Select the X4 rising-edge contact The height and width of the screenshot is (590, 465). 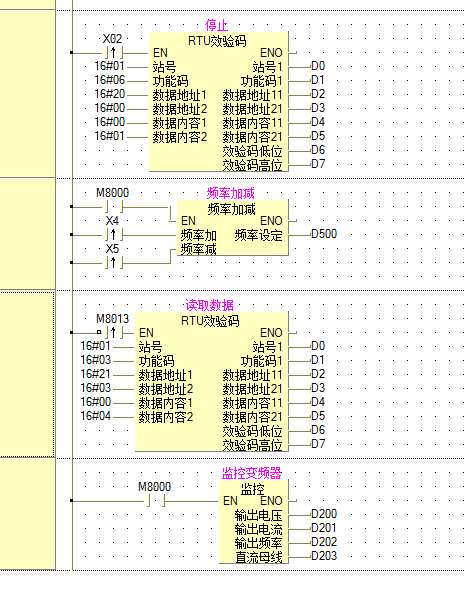click(x=114, y=234)
